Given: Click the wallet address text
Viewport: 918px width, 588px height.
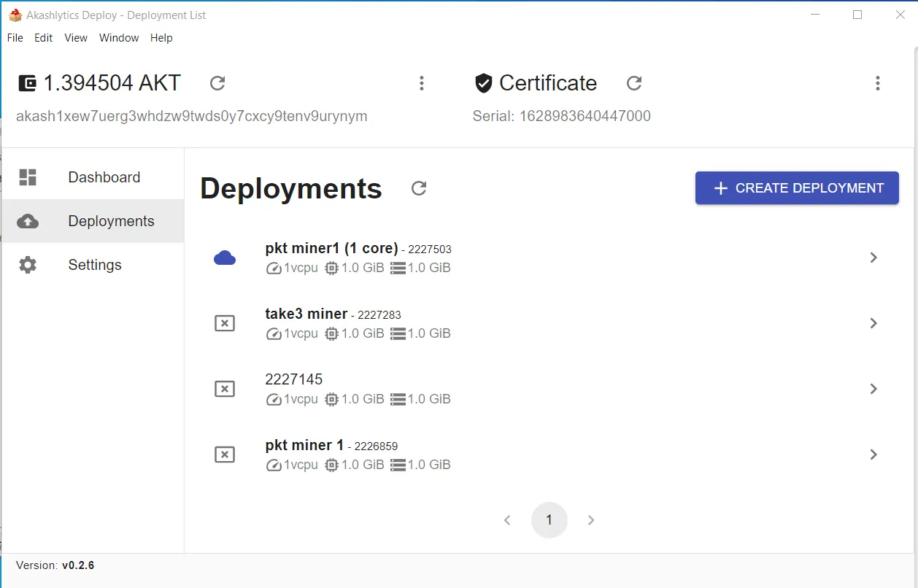Looking at the screenshot, I should point(192,116).
